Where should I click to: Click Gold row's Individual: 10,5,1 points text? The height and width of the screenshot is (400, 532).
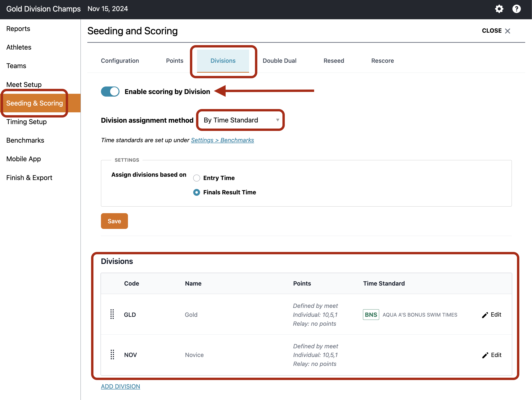point(315,315)
